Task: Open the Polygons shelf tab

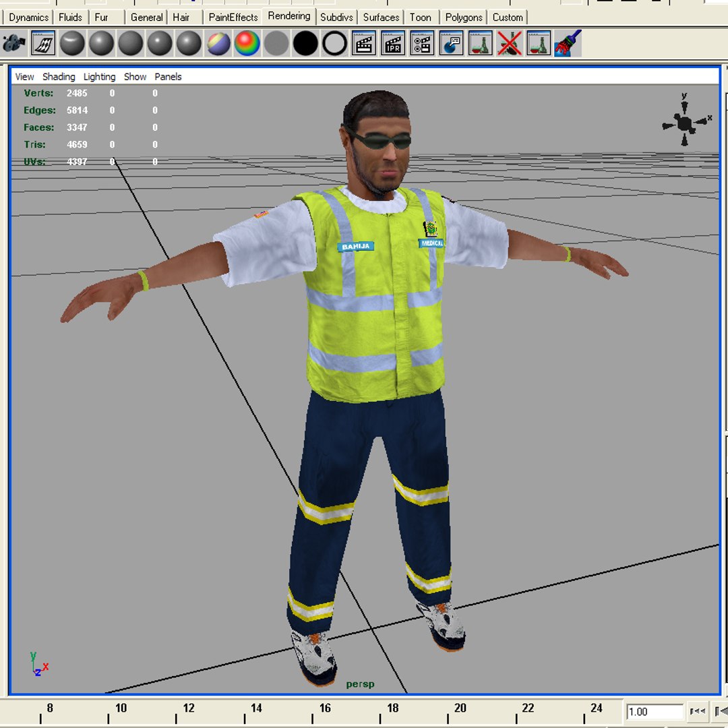Action: pyautogui.click(x=464, y=18)
